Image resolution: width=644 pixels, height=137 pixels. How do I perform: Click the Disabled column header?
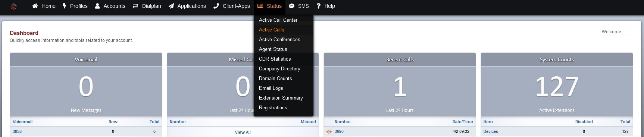(584, 122)
